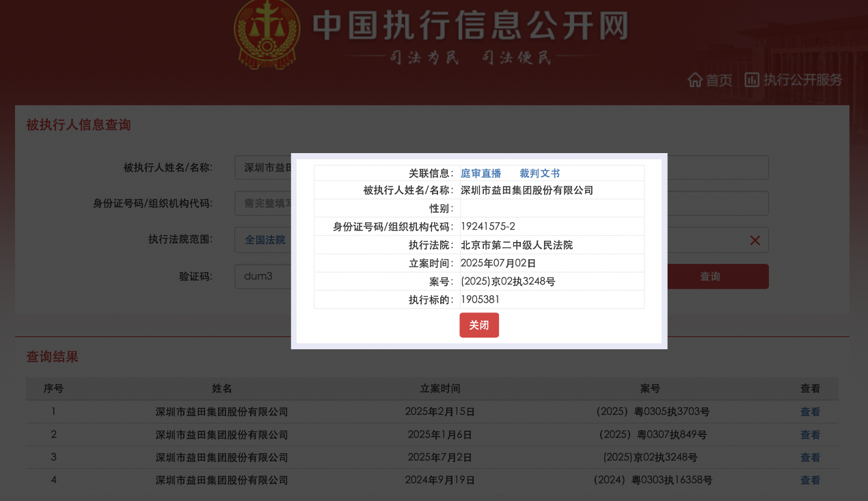Click filing date 2024年9月19日 in results
Image resolution: width=868 pixels, height=501 pixels.
440,480
